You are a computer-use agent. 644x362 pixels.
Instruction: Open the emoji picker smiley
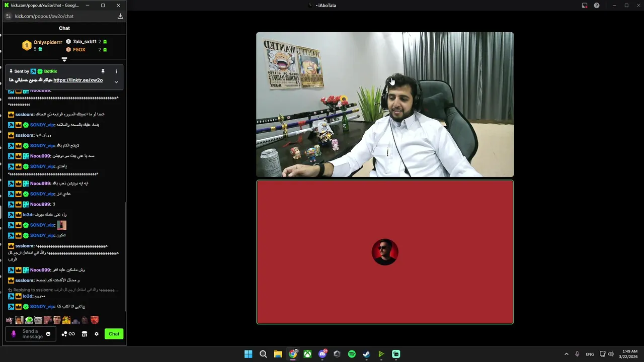tap(48, 334)
